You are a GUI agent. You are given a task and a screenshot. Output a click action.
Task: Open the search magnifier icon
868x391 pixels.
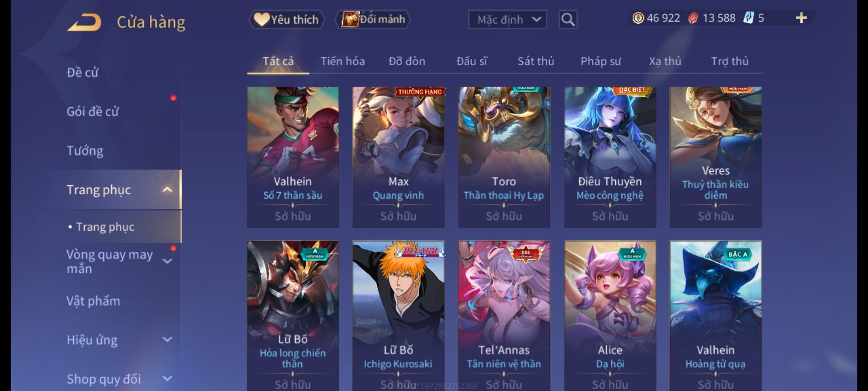(x=568, y=20)
